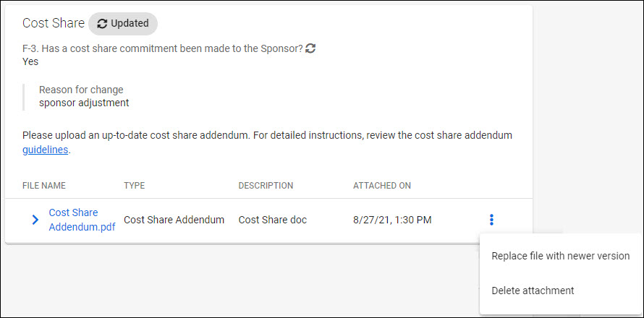Click the DESCRIPTION column header
Viewport: 644px width, 318px height.
tap(266, 186)
